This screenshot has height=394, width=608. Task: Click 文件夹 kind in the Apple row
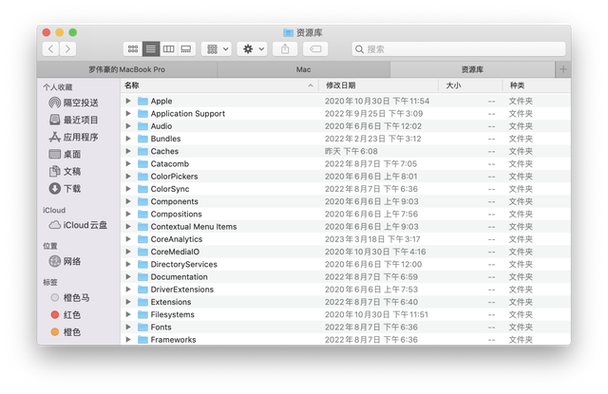521,101
